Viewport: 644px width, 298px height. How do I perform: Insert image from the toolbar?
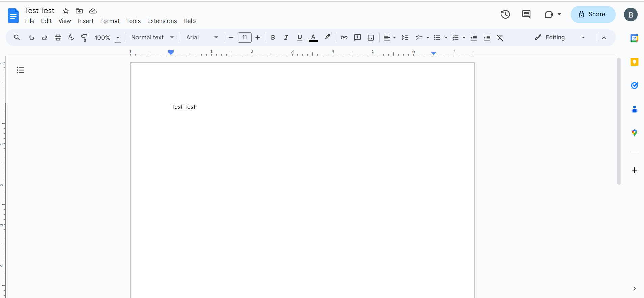coord(371,37)
